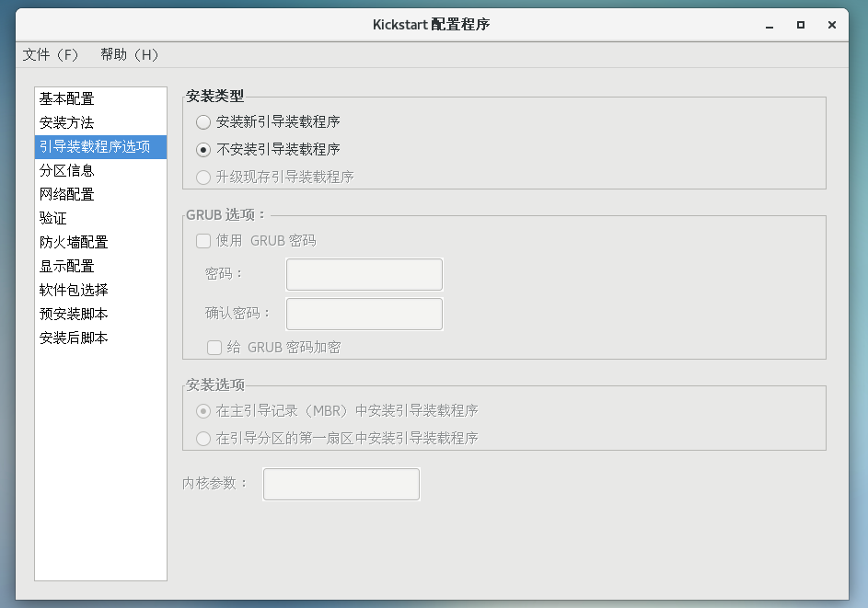Open the 文件 (F) menu
This screenshot has height=608, width=868.
tap(50, 55)
